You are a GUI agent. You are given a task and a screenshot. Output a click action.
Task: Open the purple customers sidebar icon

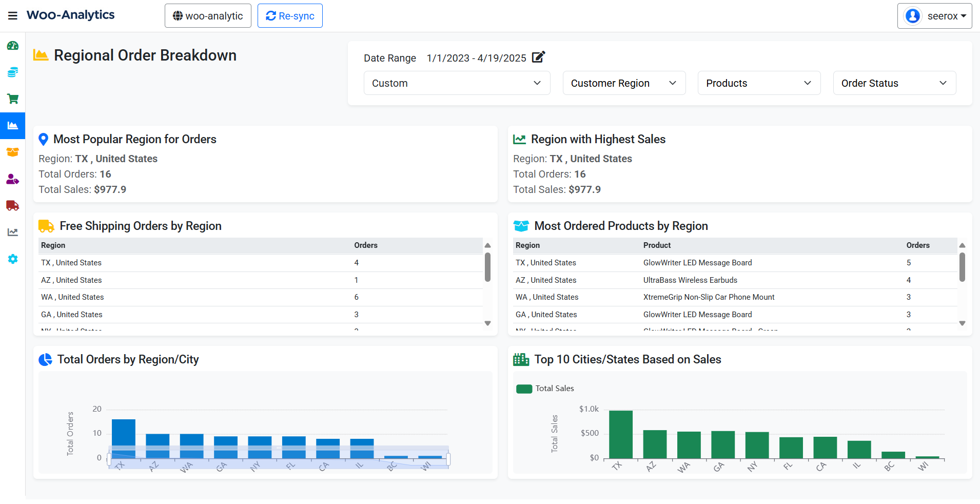(x=13, y=179)
